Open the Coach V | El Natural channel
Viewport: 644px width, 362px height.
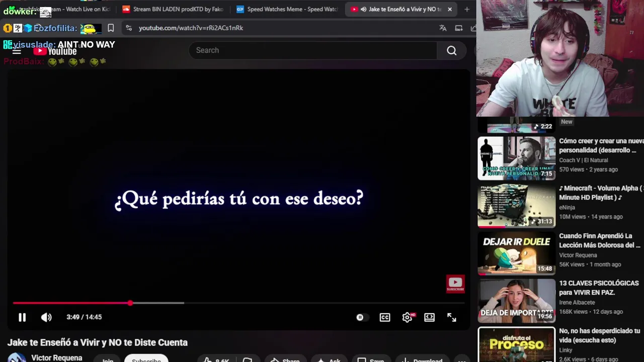[x=584, y=160]
